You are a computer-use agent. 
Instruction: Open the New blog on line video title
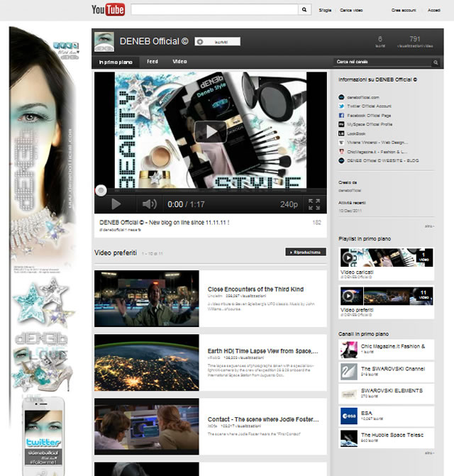pos(164,223)
